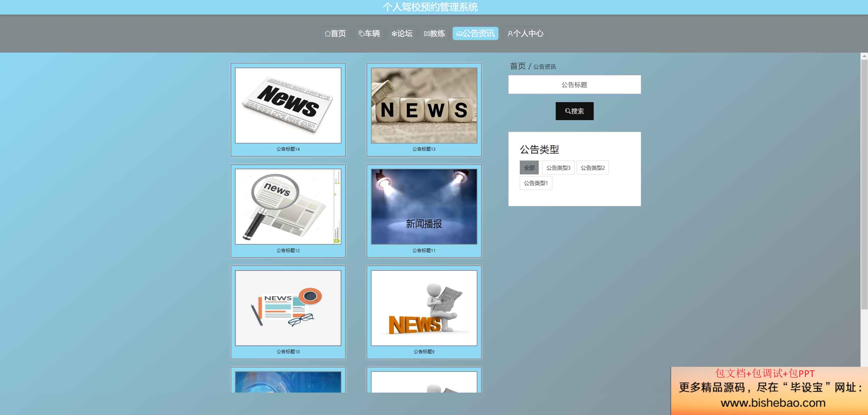Filter by 公告类型1 tag
This screenshot has width=868, height=415.
tap(536, 183)
